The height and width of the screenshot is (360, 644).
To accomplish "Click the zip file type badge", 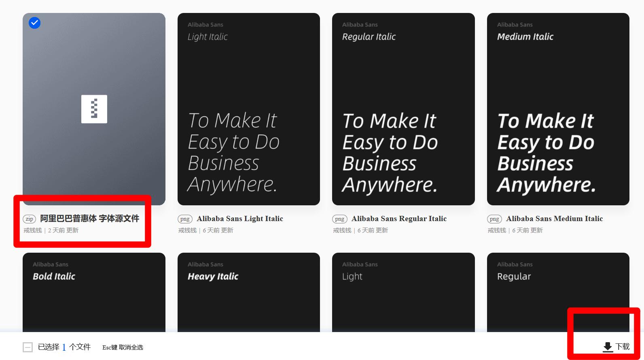I will click(x=30, y=219).
